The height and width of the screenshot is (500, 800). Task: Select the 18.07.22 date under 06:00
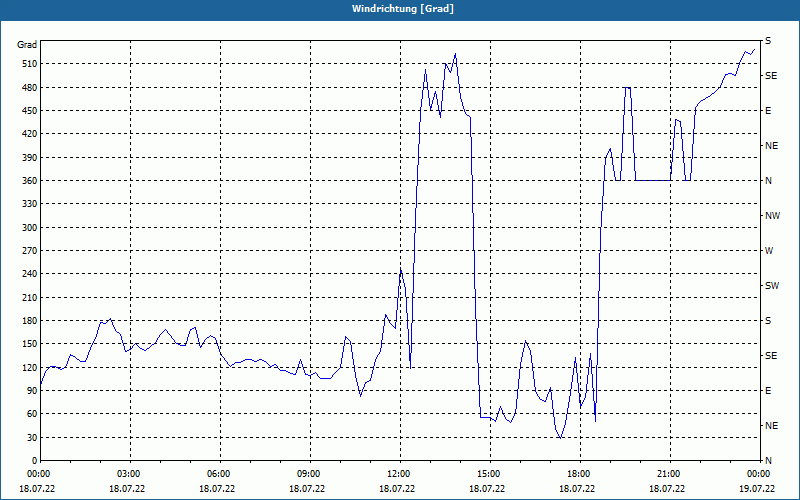[x=217, y=488]
